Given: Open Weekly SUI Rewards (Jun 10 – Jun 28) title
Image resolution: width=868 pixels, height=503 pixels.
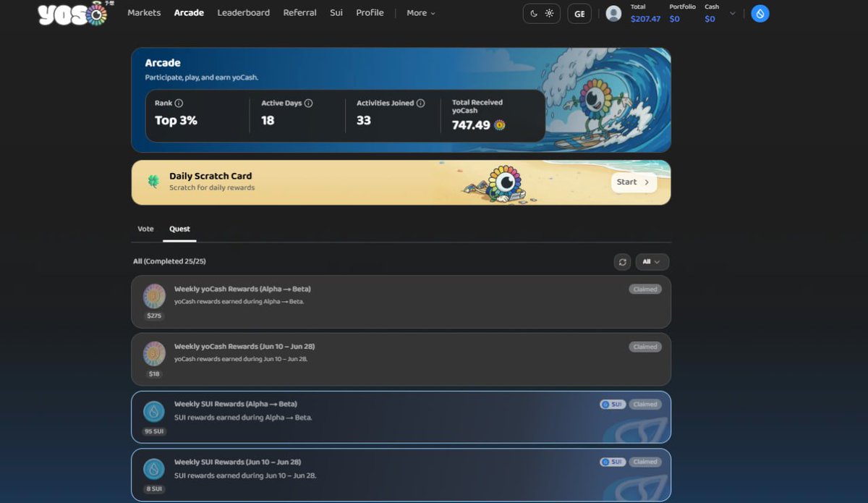Looking at the screenshot, I should [237, 462].
